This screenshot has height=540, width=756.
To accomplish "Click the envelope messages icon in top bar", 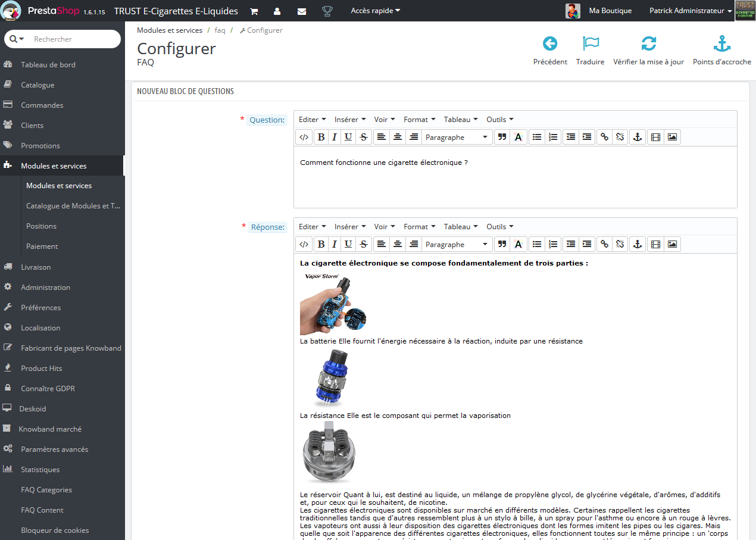I will click(302, 11).
